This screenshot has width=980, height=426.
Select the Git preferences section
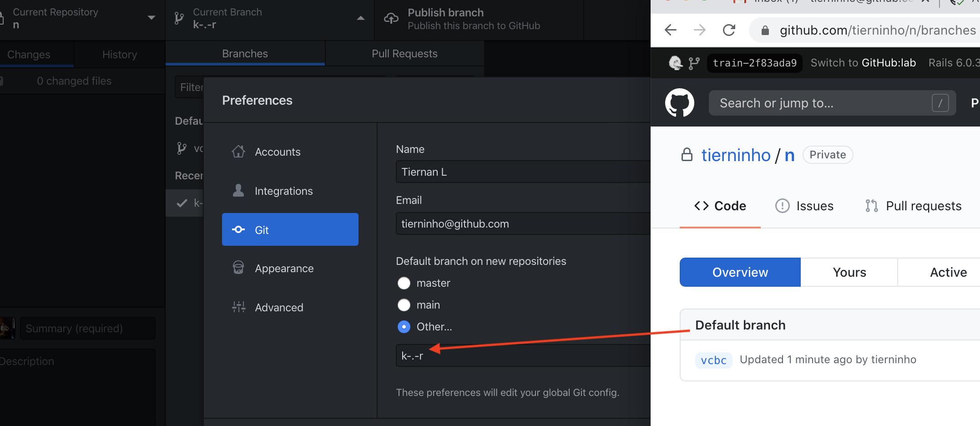(290, 229)
